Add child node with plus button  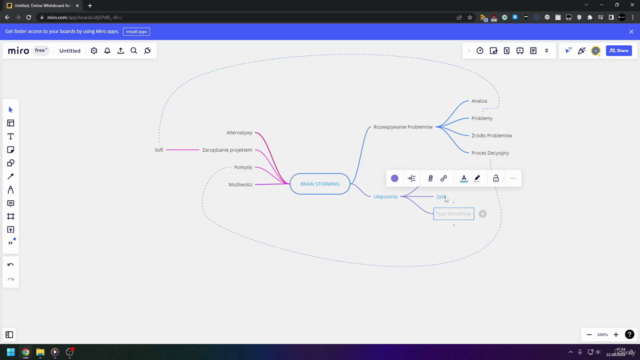pyautogui.click(x=482, y=214)
